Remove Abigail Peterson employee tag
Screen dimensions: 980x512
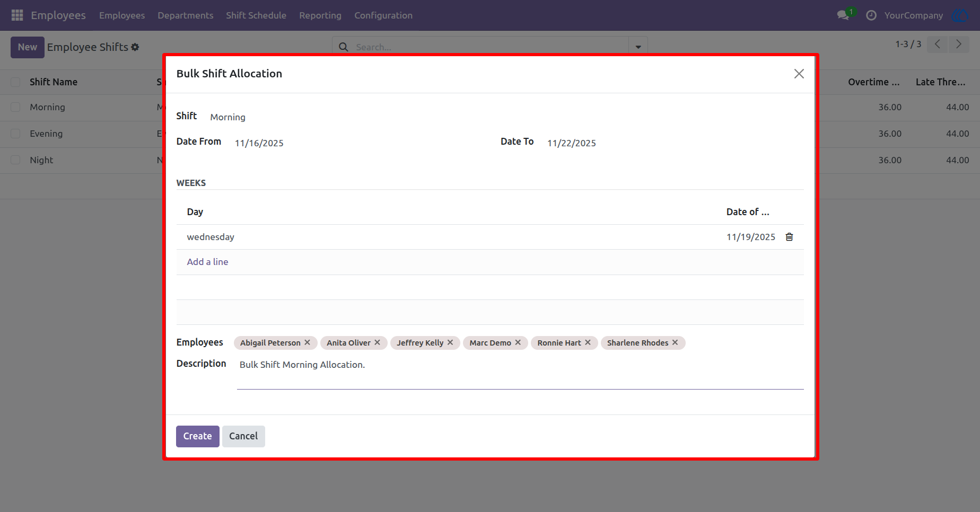pos(307,342)
